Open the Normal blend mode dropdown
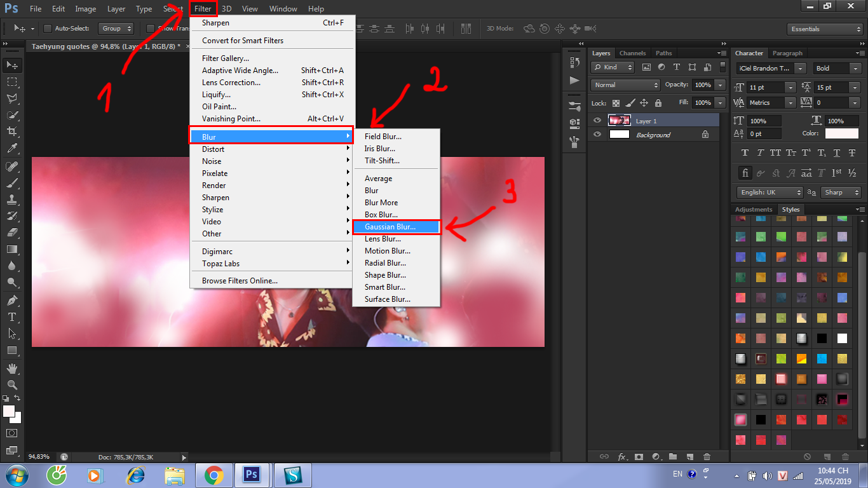 point(625,85)
